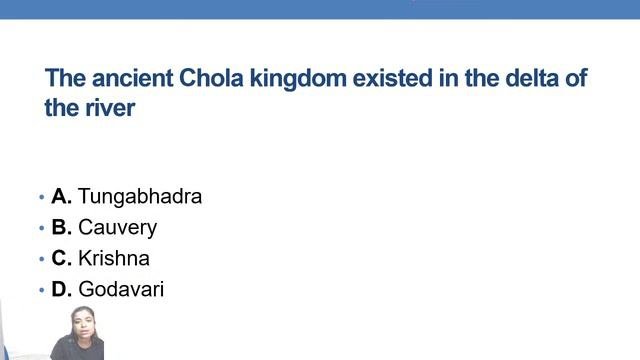
Task: Click the bold letter C. label
Action: (x=62, y=258)
